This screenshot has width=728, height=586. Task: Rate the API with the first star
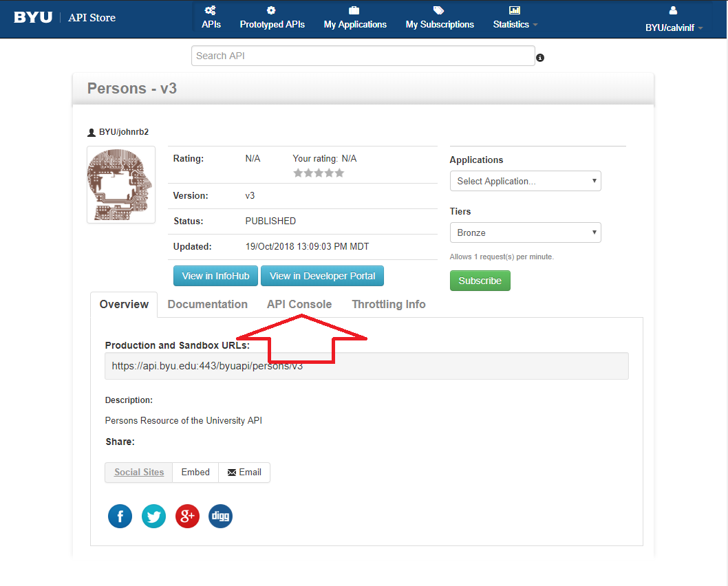pyautogui.click(x=298, y=173)
